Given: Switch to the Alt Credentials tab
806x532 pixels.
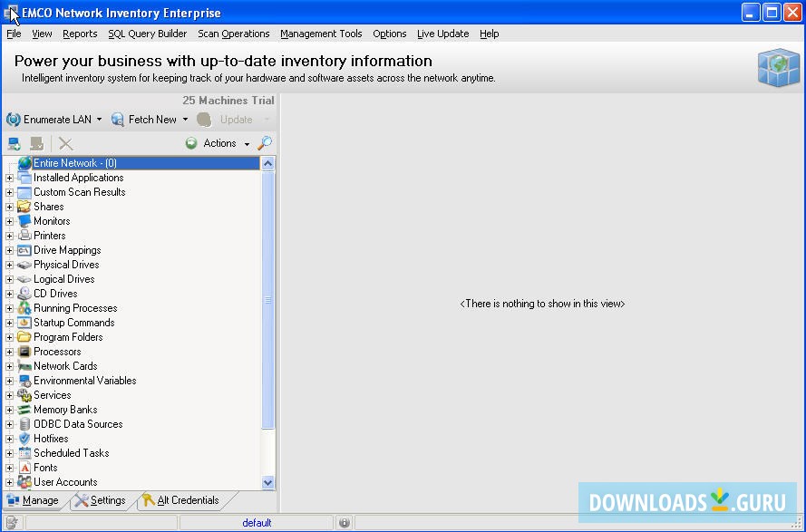Looking at the screenshot, I should pos(181,500).
